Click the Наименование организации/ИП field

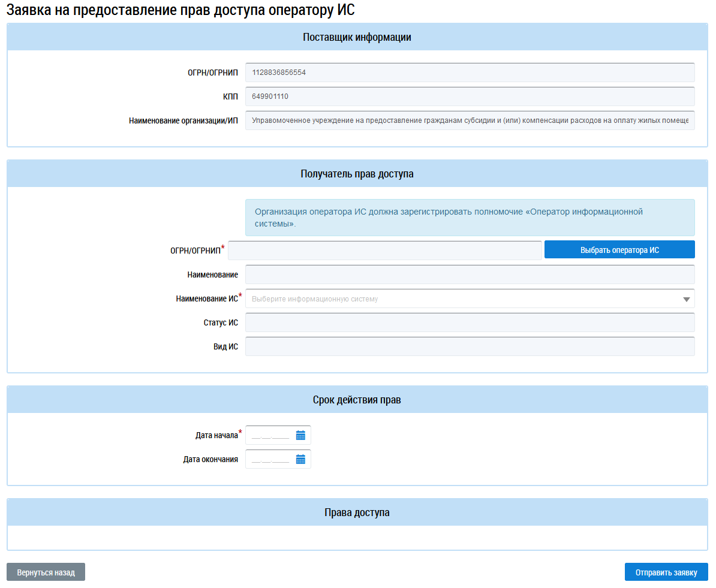point(470,120)
